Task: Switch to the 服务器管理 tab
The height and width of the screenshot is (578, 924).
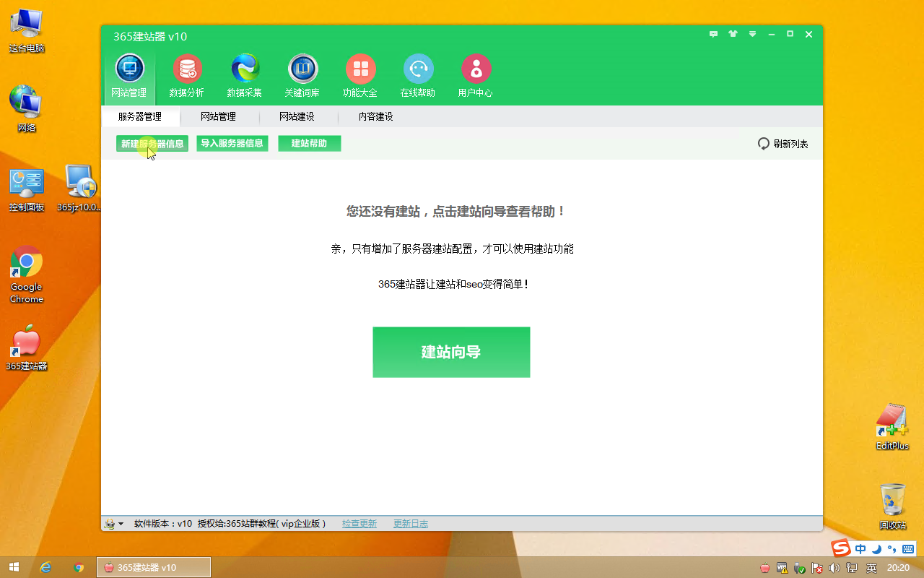Action: point(140,116)
